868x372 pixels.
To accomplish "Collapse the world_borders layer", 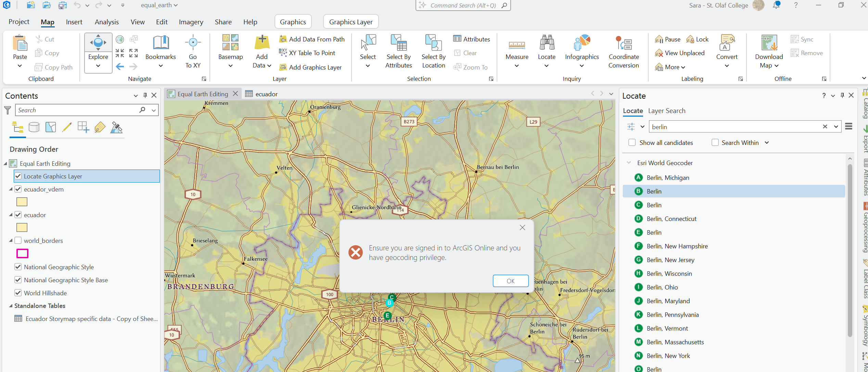I will point(11,240).
